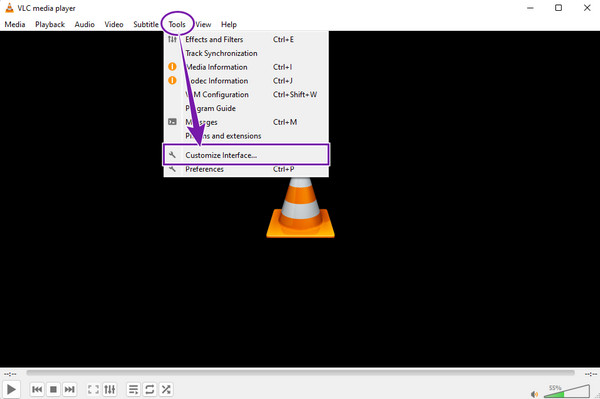
Task: Open the Media menu
Action: pos(15,24)
